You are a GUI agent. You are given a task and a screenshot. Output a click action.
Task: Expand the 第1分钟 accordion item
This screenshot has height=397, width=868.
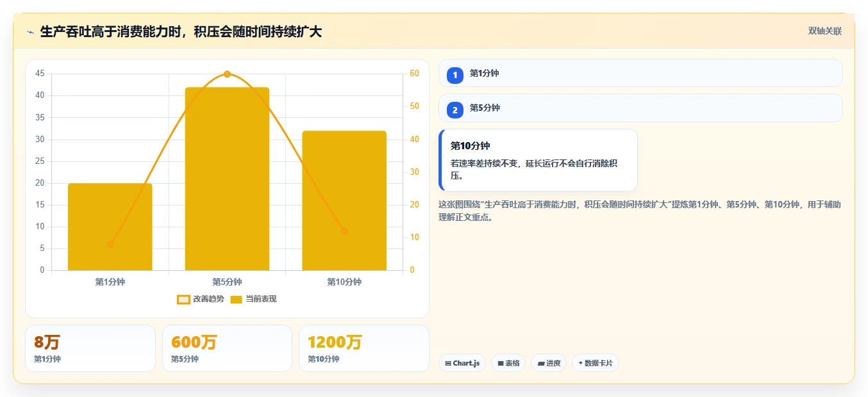640,73
